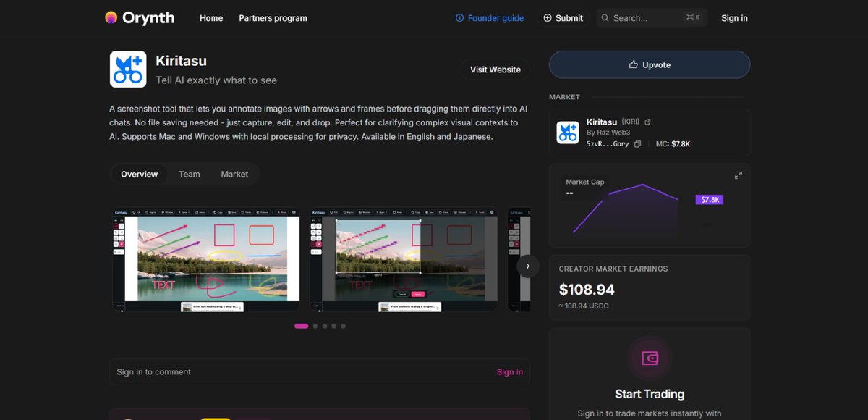Click the Start Trading heading
868x420 pixels.
650,394
